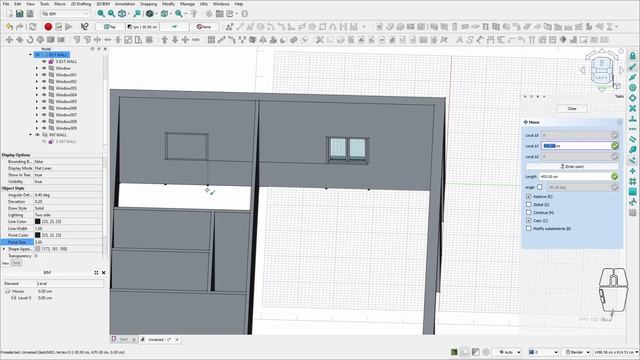640x360 pixels.
Task: Expand the Shape Appearance property row
Action: coord(4,249)
